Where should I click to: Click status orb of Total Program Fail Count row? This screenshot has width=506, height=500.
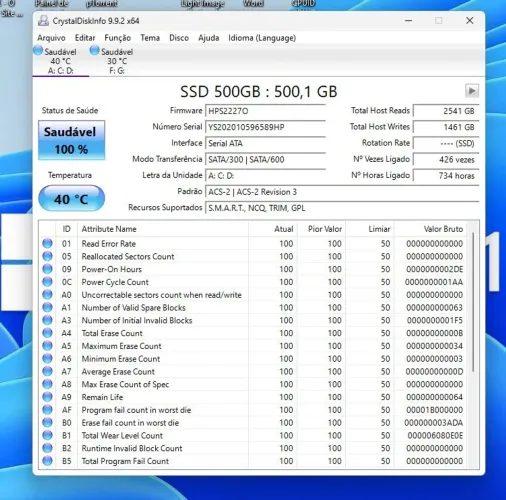(47, 461)
